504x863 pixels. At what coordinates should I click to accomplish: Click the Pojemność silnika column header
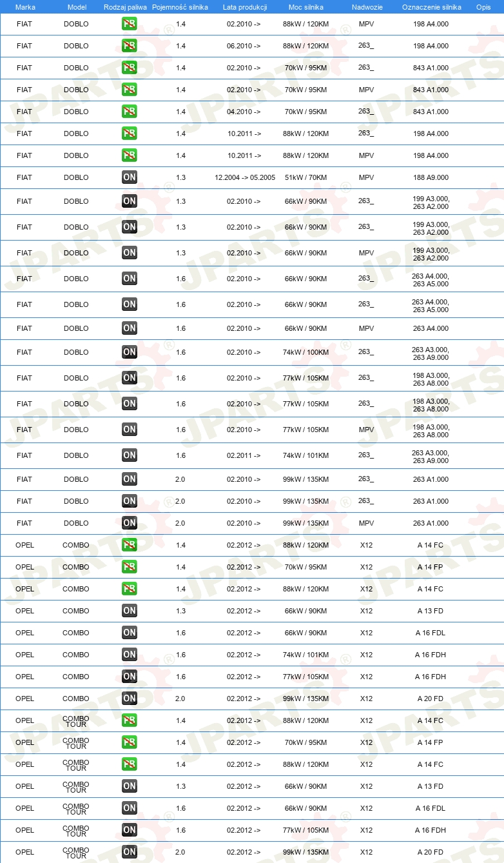coord(180,6)
